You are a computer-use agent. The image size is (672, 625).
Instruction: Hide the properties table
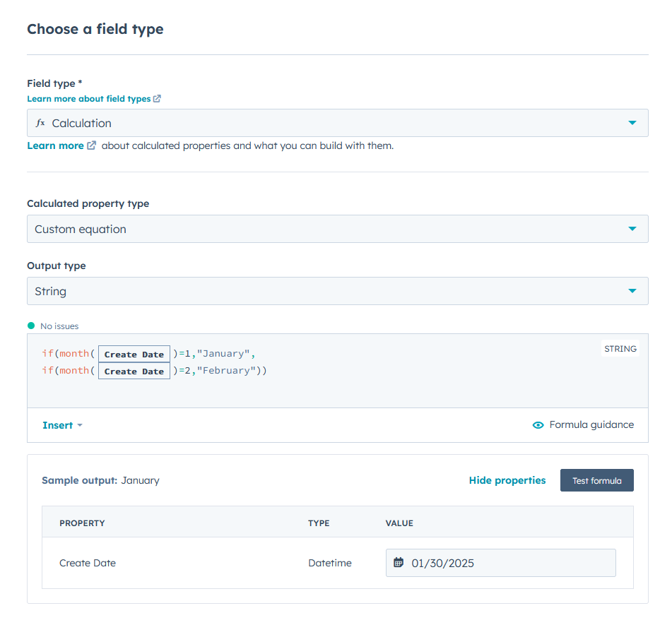(x=507, y=480)
